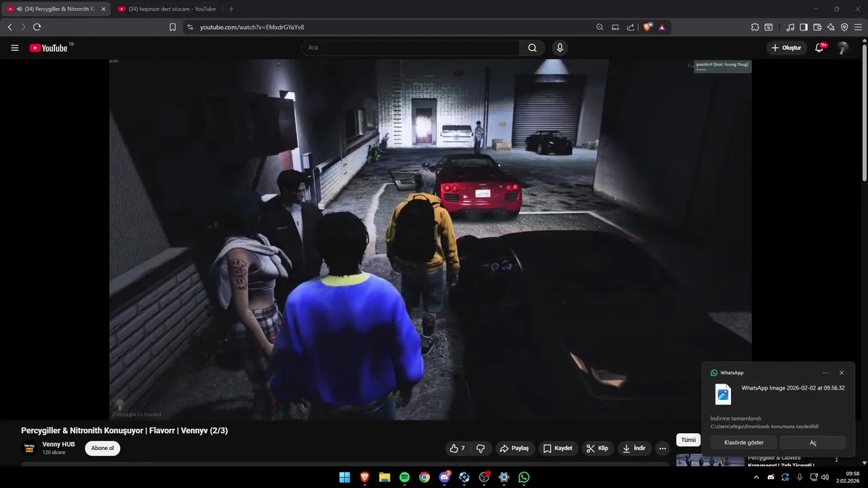
Task: Click the install/cast screen icon in address bar
Action: point(615,27)
